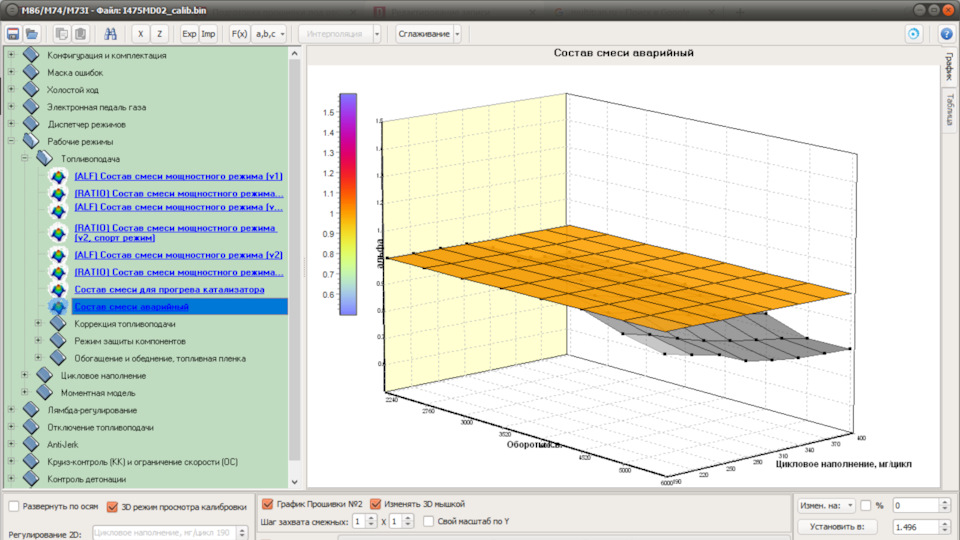
Task: Click the diamond icon beside Режим защиты компонентов
Action: pyautogui.click(x=58, y=340)
